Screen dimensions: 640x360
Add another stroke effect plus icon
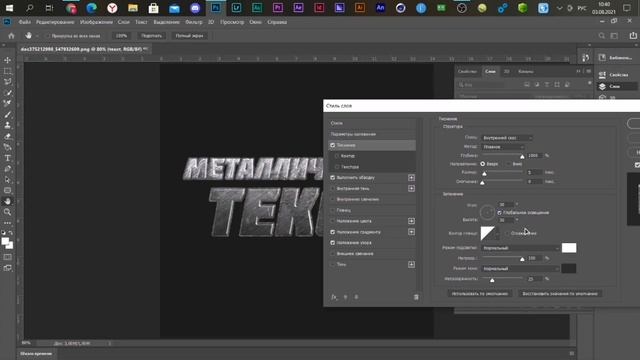click(x=411, y=178)
